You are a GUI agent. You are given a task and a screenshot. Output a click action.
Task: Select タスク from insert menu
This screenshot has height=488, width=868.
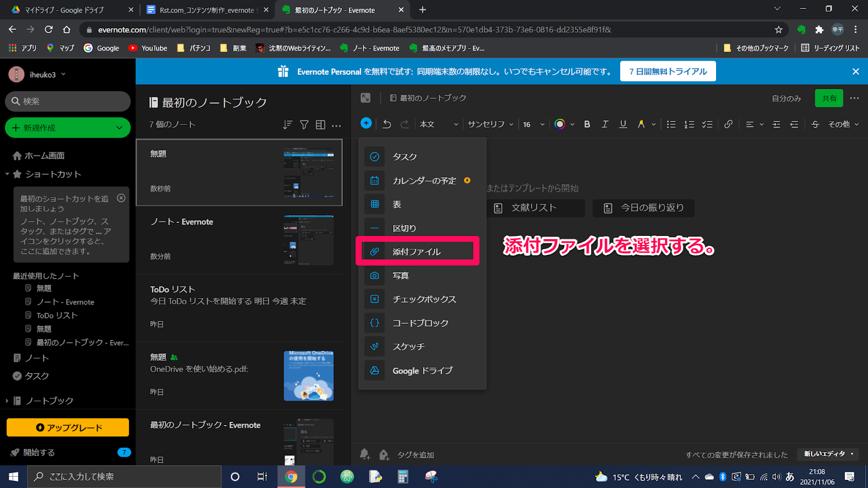[x=422, y=157]
